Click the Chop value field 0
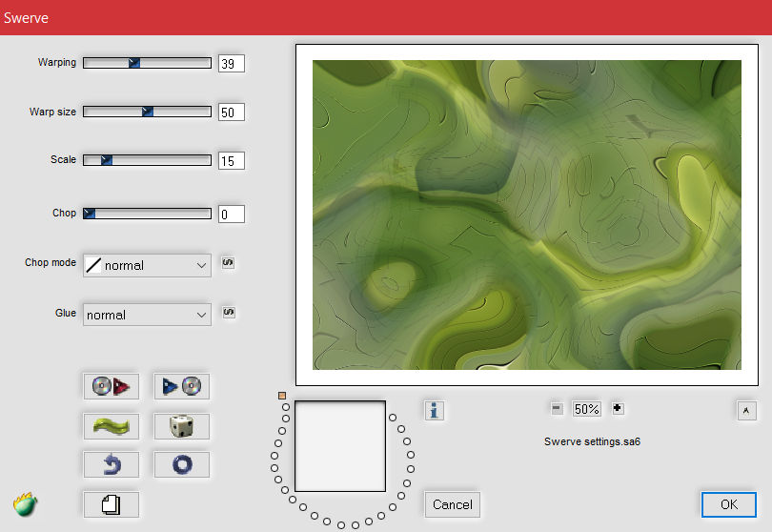772x532 pixels. click(232, 215)
